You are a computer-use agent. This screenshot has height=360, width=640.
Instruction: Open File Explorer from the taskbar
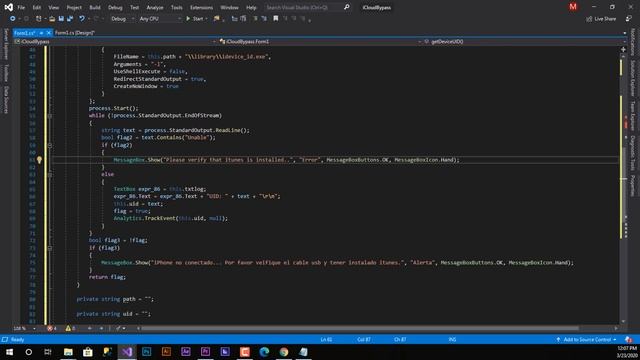click(x=68, y=352)
